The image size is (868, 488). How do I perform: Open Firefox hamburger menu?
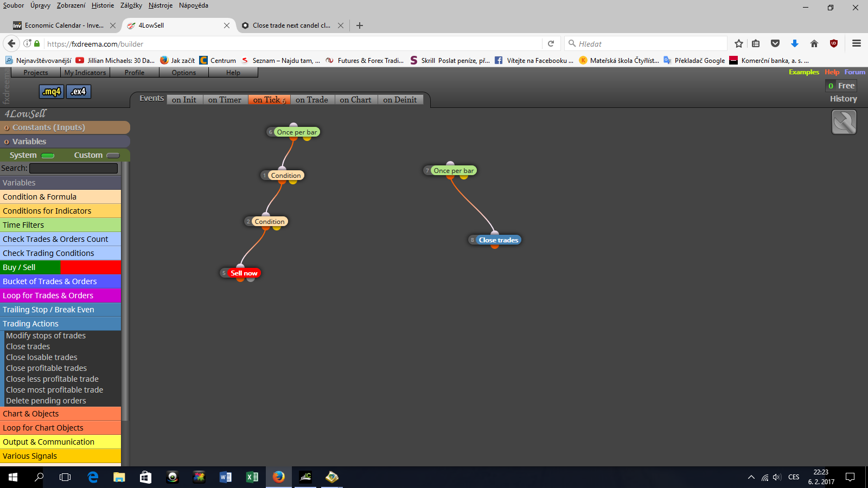pos(857,43)
